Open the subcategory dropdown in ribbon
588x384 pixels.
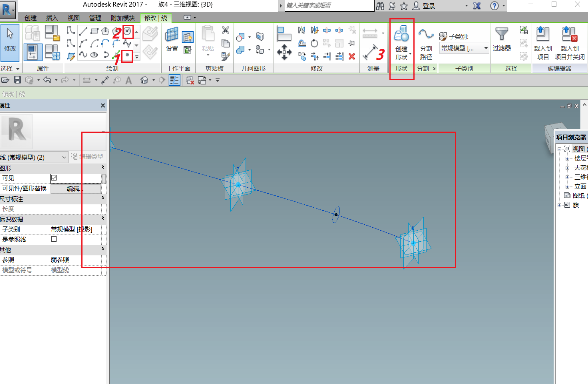pos(464,48)
